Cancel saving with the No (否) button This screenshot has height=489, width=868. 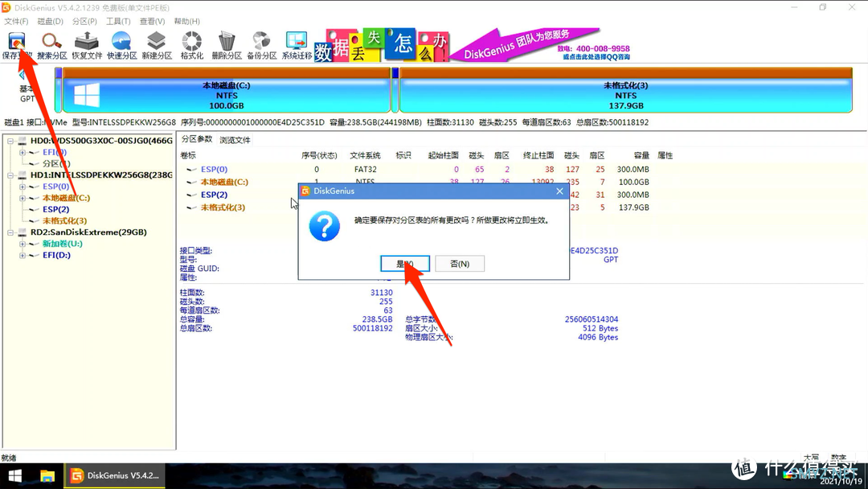pos(460,264)
